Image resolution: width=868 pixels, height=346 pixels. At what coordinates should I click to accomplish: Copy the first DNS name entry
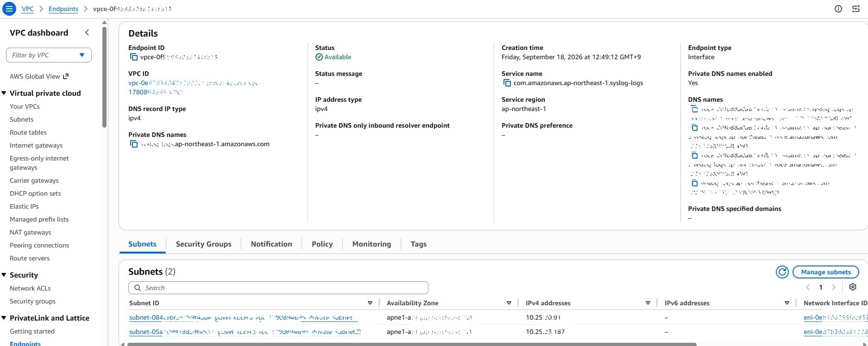coord(694,109)
